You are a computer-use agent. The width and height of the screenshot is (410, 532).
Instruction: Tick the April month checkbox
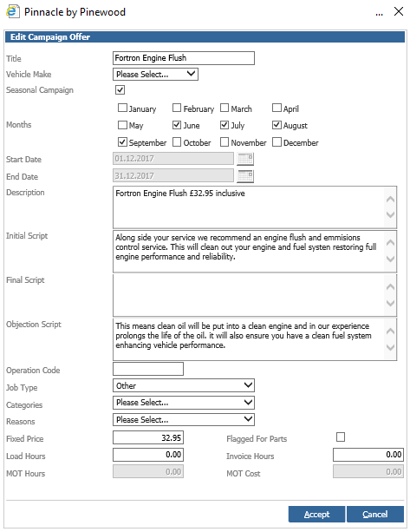tap(277, 108)
